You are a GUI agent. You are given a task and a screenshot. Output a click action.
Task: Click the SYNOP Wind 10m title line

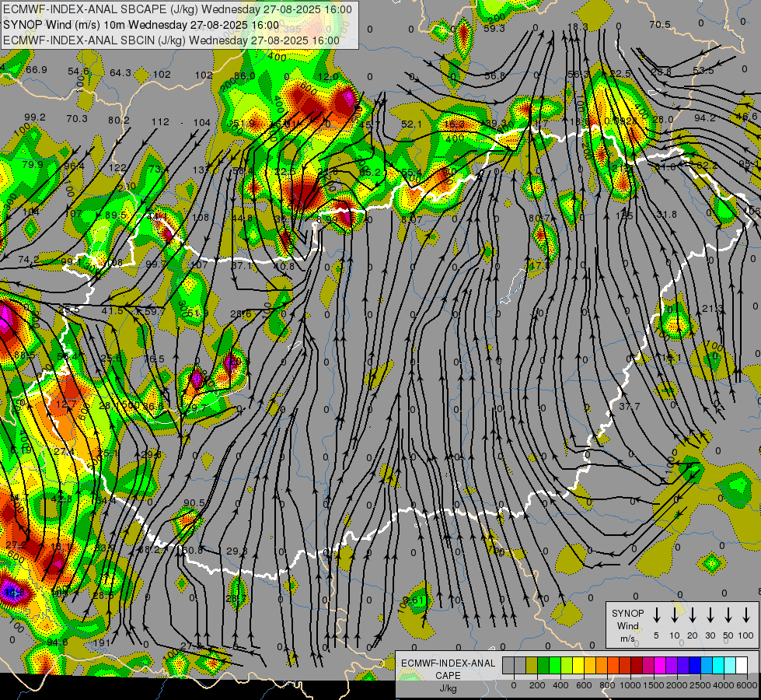(x=141, y=25)
